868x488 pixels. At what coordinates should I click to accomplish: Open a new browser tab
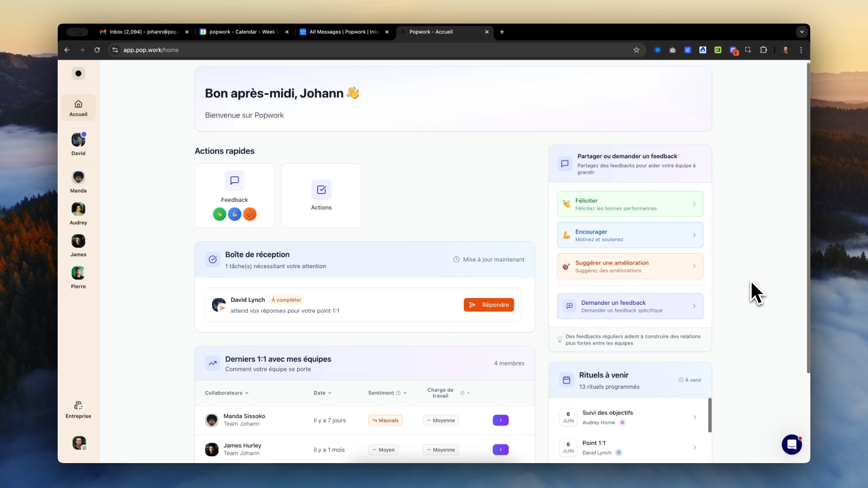click(x=502, y=32)
